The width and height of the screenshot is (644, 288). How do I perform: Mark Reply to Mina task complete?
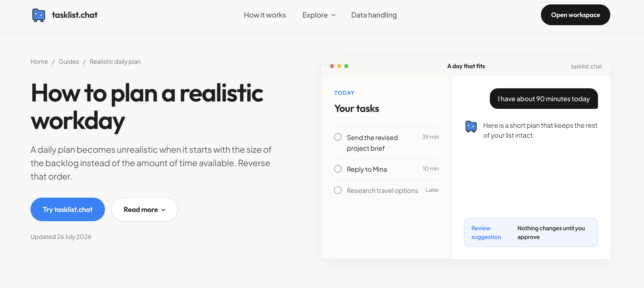pos(338,169)
